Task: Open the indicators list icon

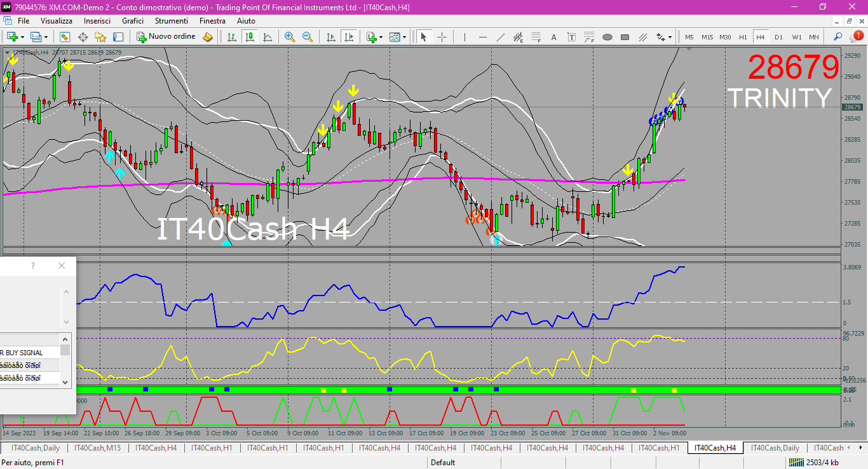Action: 372,37
